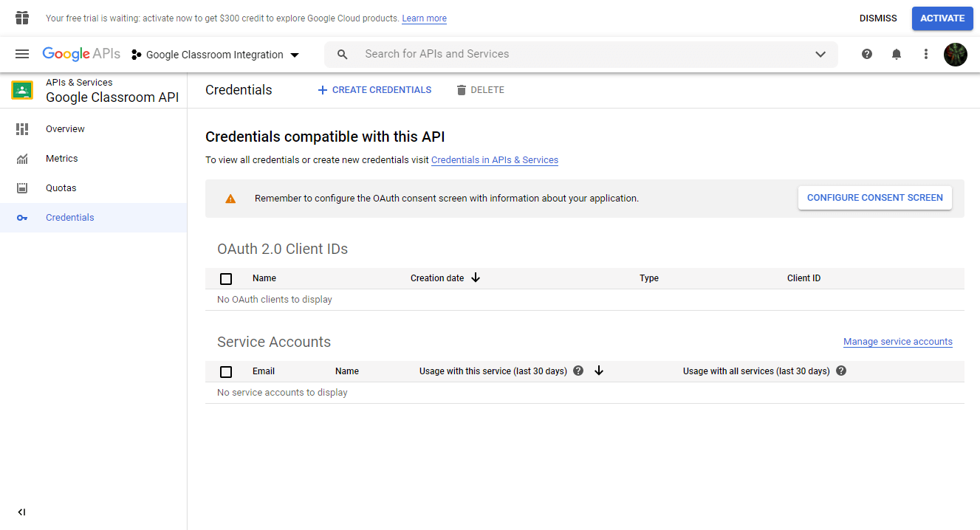Sort by Creation date arrow

[476, 278]
